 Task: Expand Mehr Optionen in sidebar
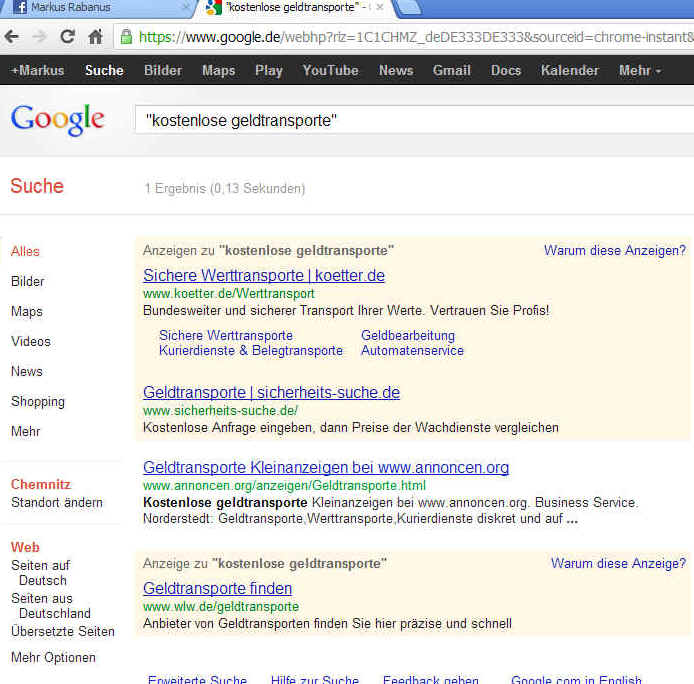[53, 657]
